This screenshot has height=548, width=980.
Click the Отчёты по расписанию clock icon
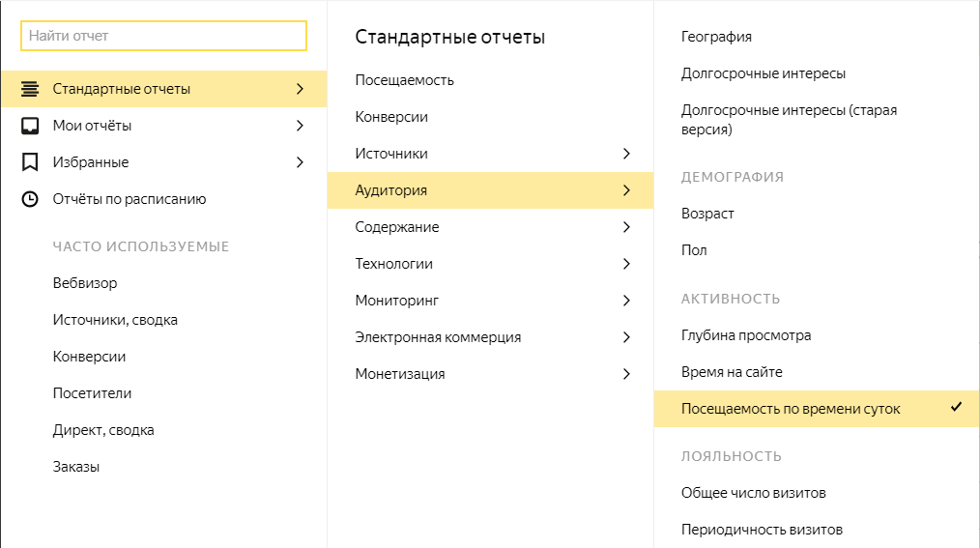click(x=30, y=199)
